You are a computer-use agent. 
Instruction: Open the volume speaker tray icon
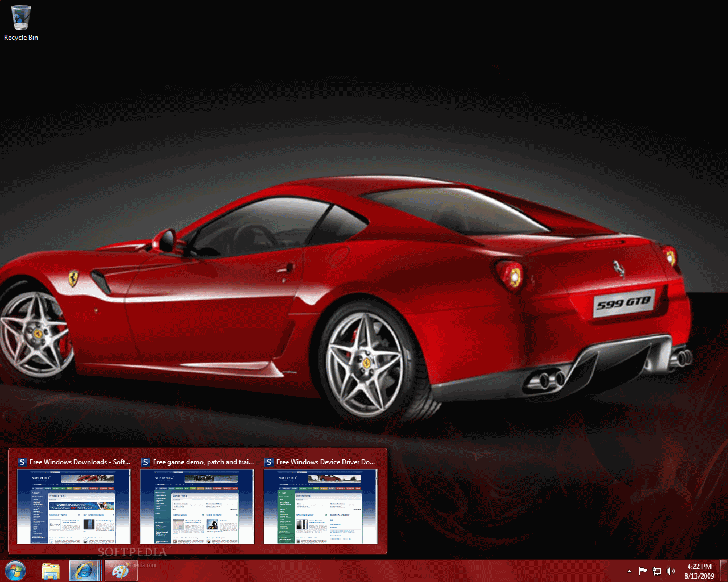tap(671, 571)
